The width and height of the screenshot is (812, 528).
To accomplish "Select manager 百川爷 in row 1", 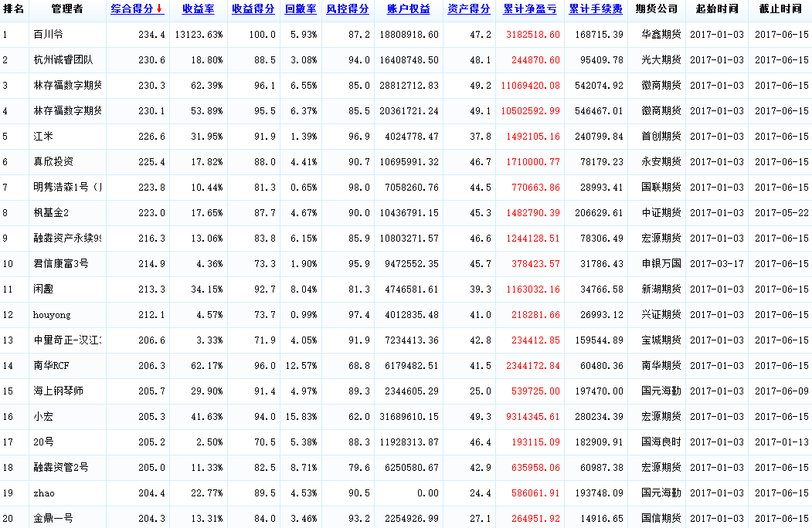I will 48,34.
